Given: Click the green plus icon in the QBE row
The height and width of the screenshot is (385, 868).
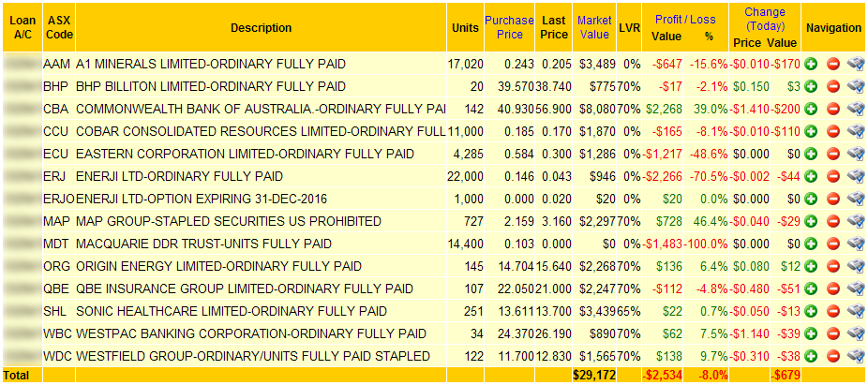Looking at the screenshot, I should pos(811,289).
